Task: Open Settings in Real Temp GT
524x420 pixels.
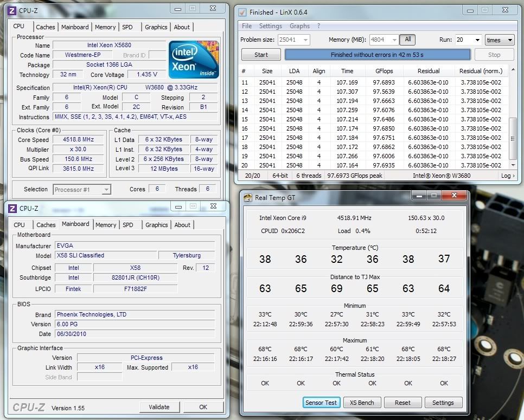Action: point(443,403)
